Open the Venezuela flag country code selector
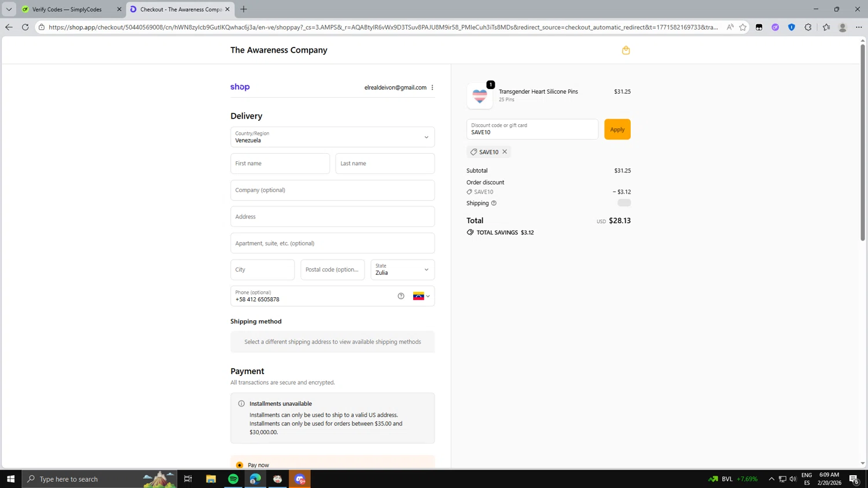The image size is (868, 488). click(421, 296)
